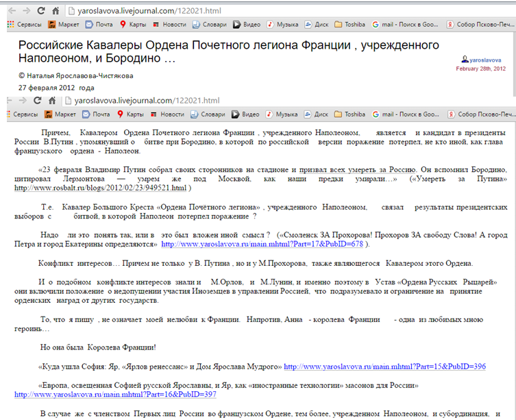Open Словари bookmark in upper bookmarks bar
The width and height of the screenshot is (516, 420).
[x=210, y=25]
